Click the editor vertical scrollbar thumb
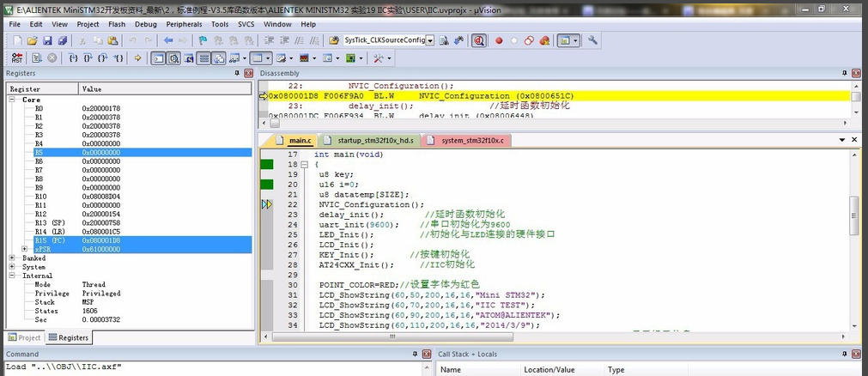The width and height of the screenshot is (868, 376). [855, 215]
